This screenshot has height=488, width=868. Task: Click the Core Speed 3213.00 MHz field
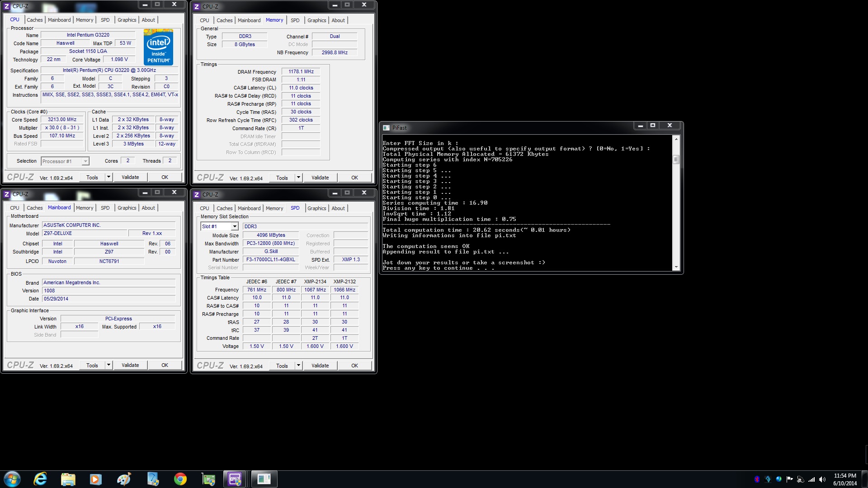coord(62,120)
